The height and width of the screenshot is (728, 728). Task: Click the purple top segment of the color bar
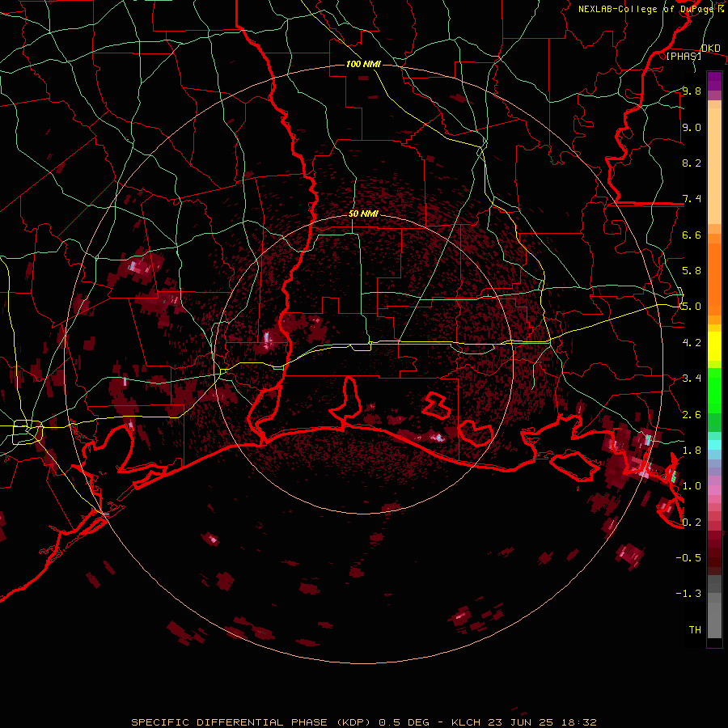tap(714, 81)
